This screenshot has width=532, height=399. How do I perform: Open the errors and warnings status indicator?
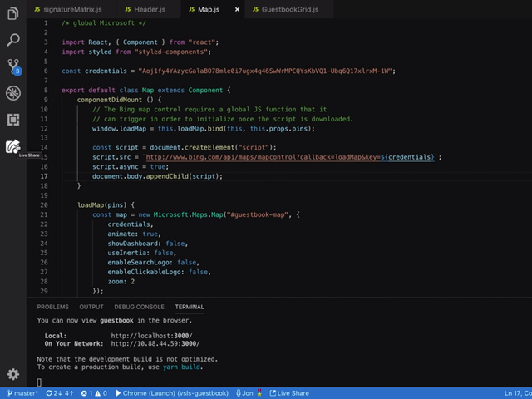click(94, 392)
